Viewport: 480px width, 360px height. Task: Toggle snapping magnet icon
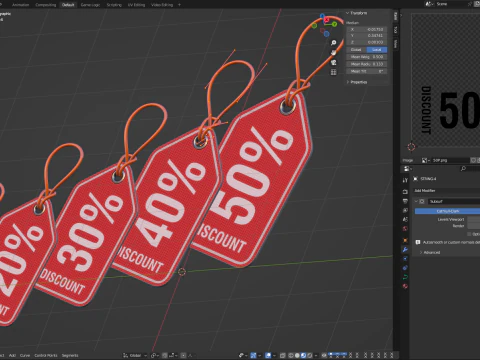coord(165,356)
